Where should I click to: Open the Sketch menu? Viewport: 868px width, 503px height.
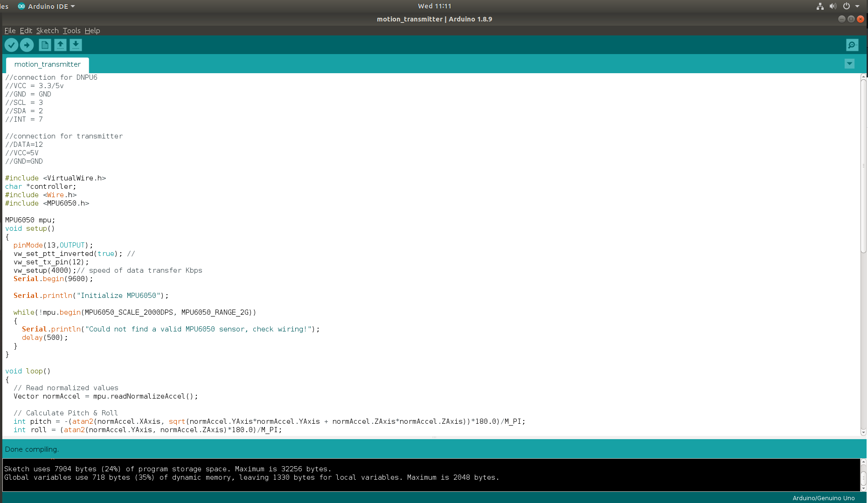point(47,30)
